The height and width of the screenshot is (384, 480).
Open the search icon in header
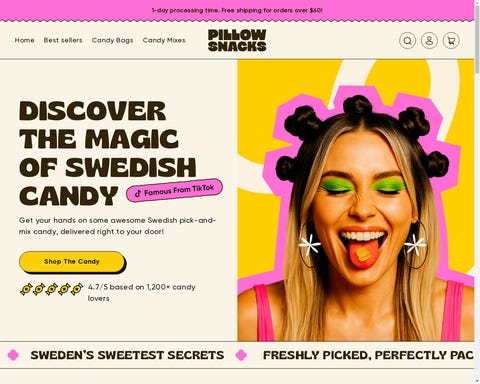pyautogui.click(x=407, y=41)
